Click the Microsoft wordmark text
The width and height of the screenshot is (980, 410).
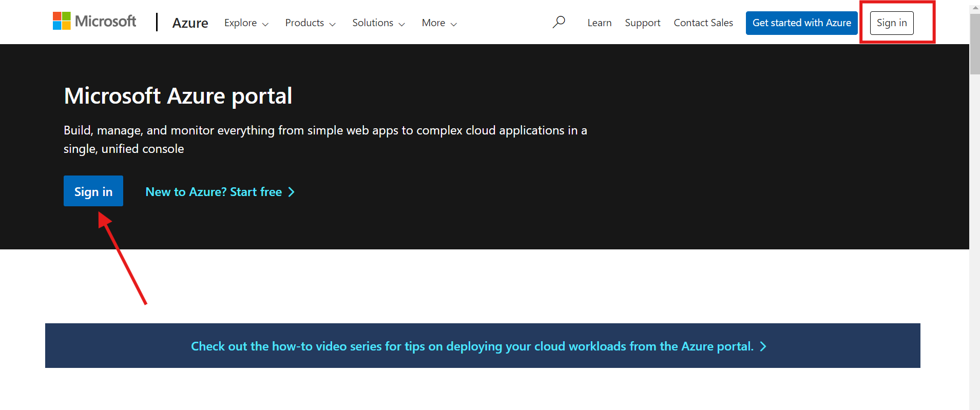[106, 21]
